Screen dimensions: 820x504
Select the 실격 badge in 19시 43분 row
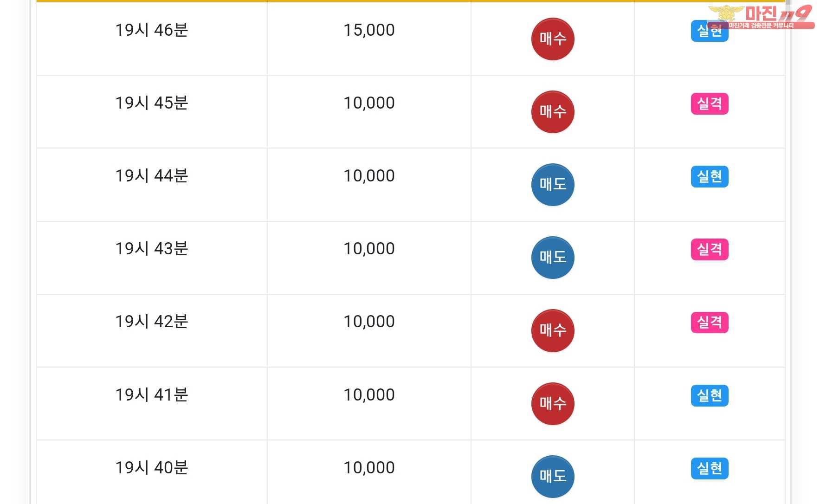(709, 249)
